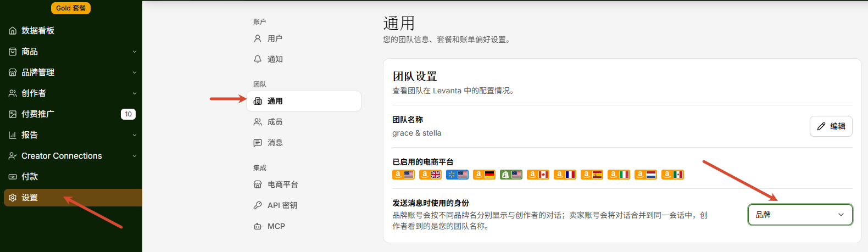Click the 通知 bell icon
This screenshot has height=252, width=868.
258,59
